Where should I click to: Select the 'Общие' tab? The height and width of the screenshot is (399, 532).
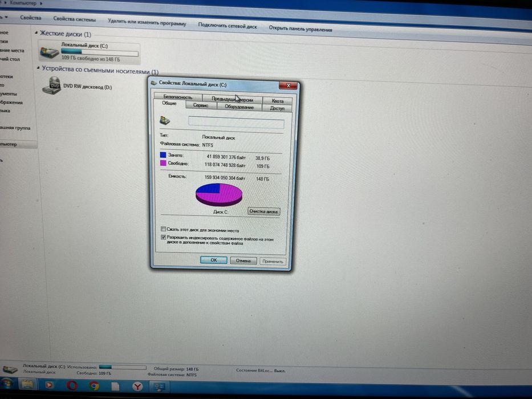[169, 103]
